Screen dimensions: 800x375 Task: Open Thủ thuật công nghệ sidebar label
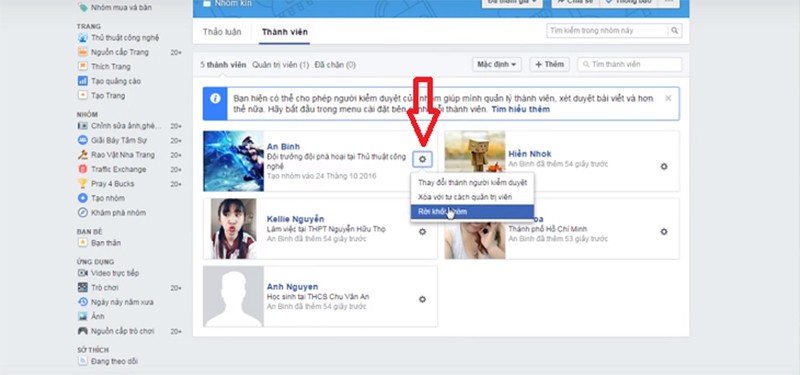click(x=125, y=38)
